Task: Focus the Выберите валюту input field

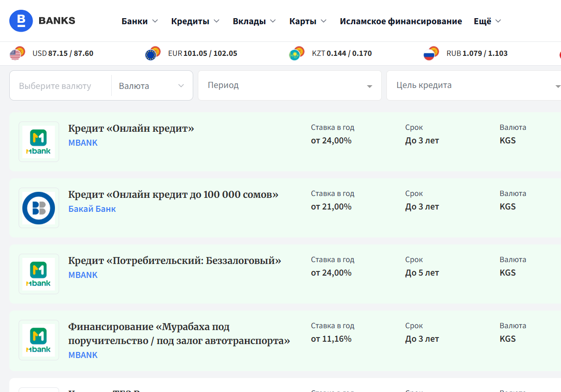Action: pyautogui.click(x=61, y=86)
